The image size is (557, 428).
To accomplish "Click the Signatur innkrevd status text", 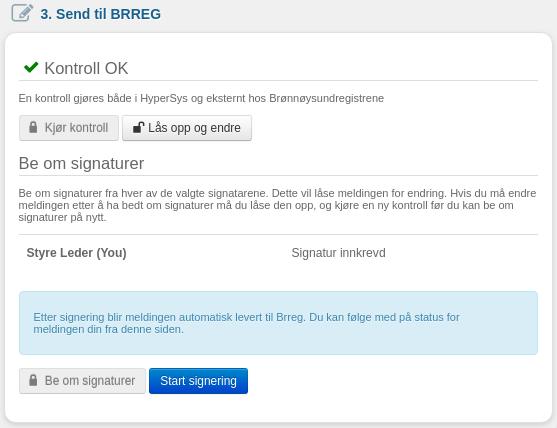I will pyautogui.click(x=339, y=253).
